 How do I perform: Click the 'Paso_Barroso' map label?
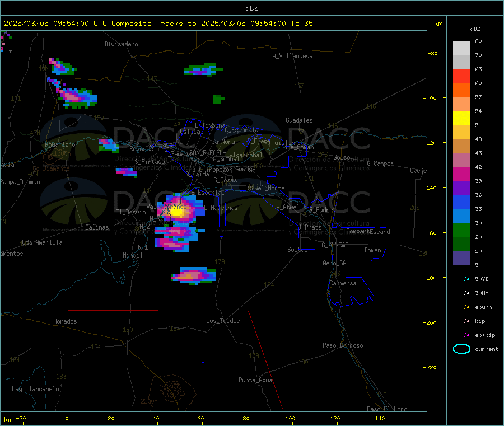(x=343, y=345)
